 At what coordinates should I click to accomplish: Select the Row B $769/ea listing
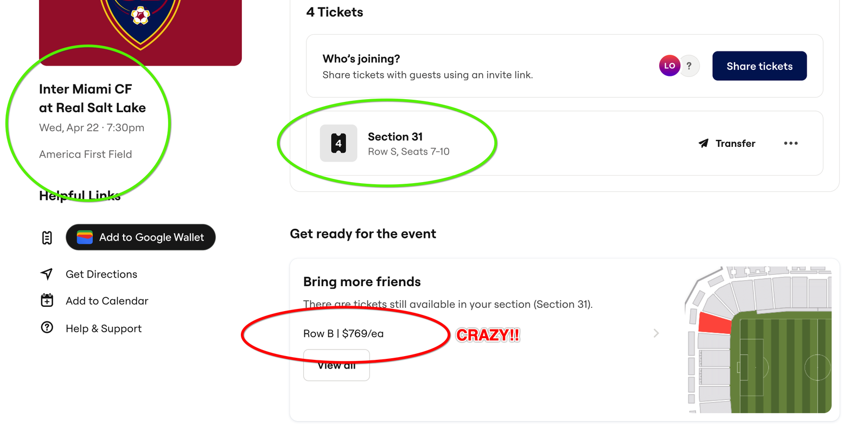coord(343,333)
